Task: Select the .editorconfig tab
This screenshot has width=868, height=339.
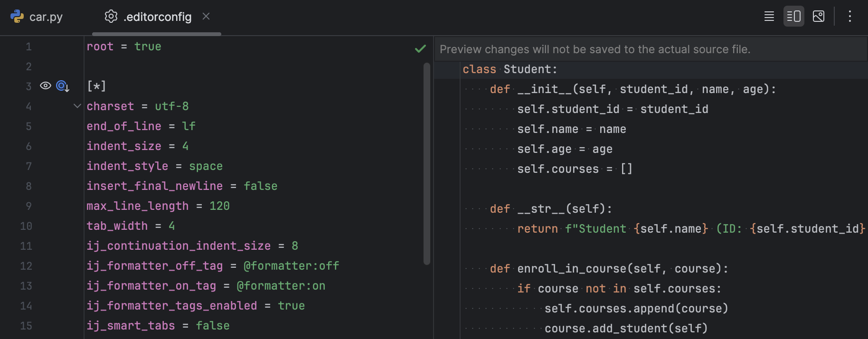Action: 157,17
